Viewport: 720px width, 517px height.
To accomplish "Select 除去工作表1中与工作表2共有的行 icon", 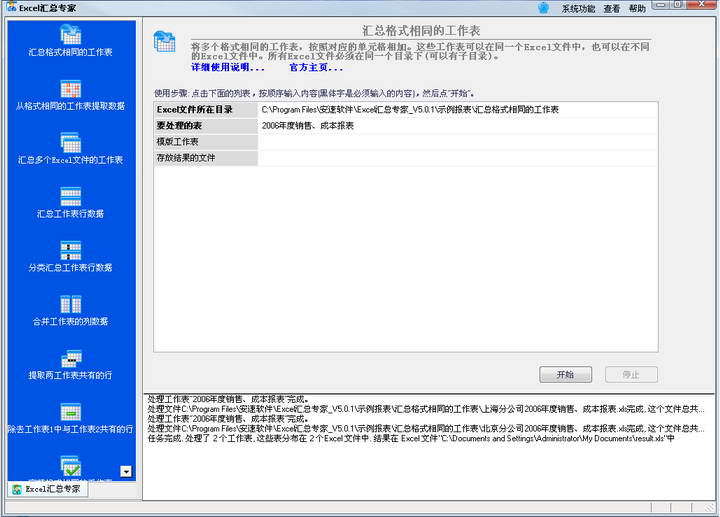I will (x=70, y=412).
